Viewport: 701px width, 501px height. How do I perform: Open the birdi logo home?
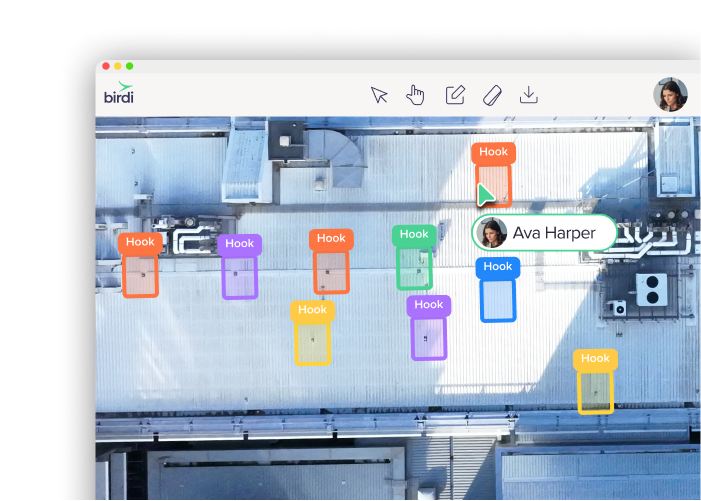coord(119,93)
